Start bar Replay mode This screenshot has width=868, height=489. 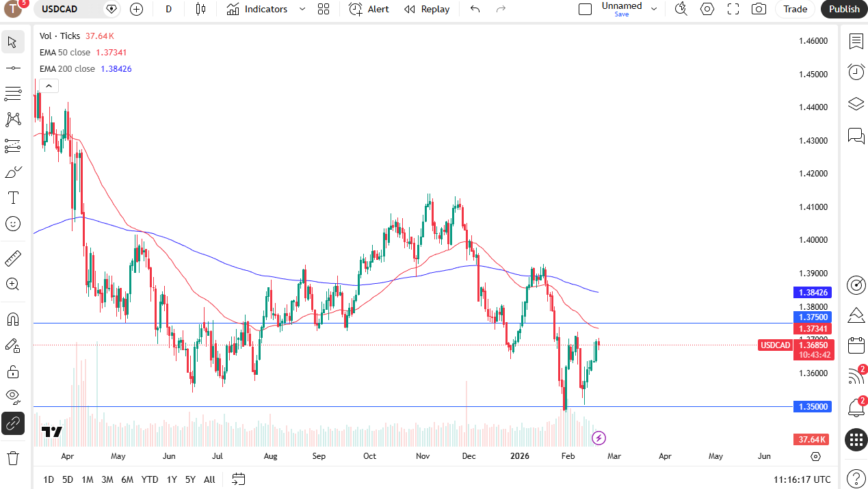tap(427, 9)
